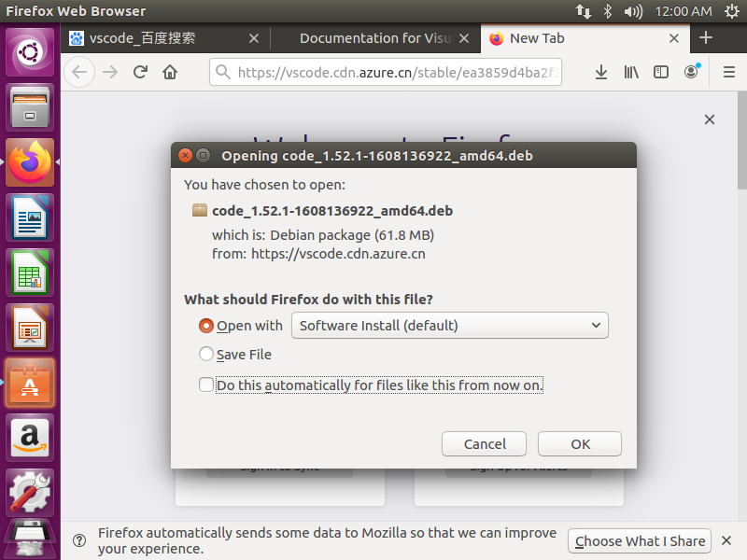Image resolution: width=747 pixels, height=560 pixels.
Task: Click the Firefox icon in the dock
Action: coord(30,162)
